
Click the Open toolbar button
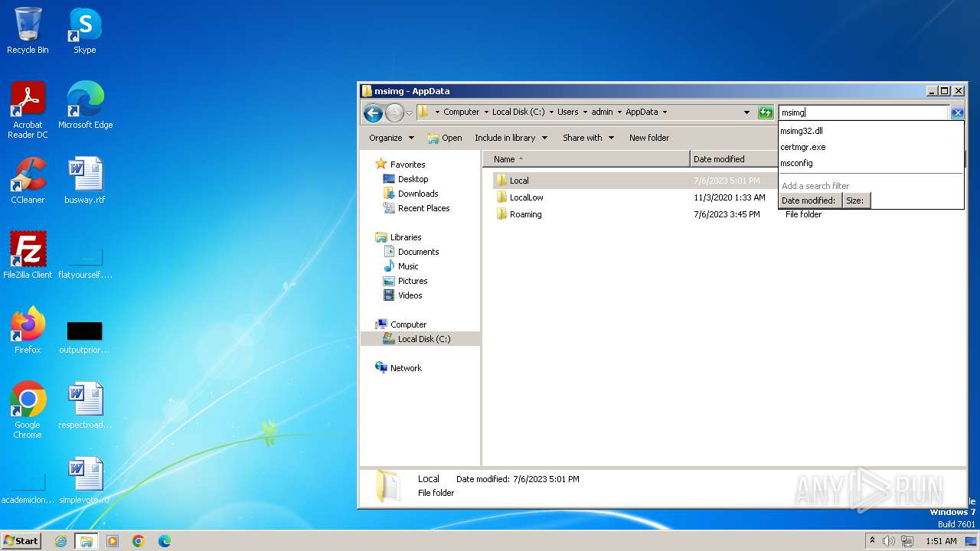(445, 138)
